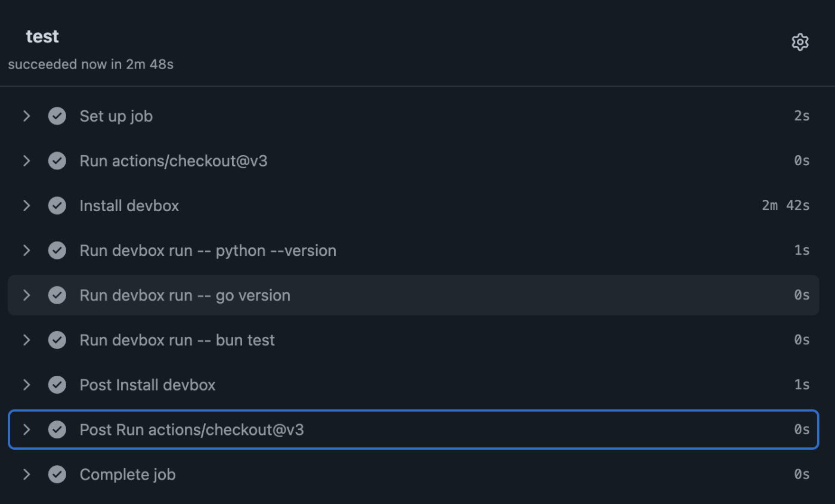Click the succeeded now in 2m 48s status
The height and width of the screenshot is (504, 835).
click(x=91, y=64)
